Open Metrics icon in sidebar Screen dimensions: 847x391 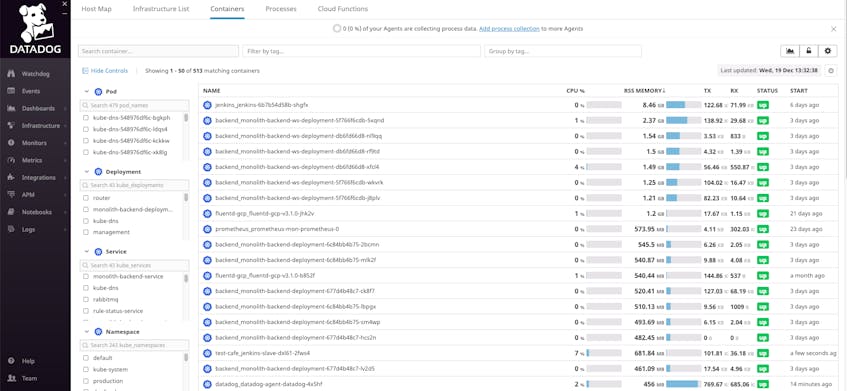pos(11,160)
